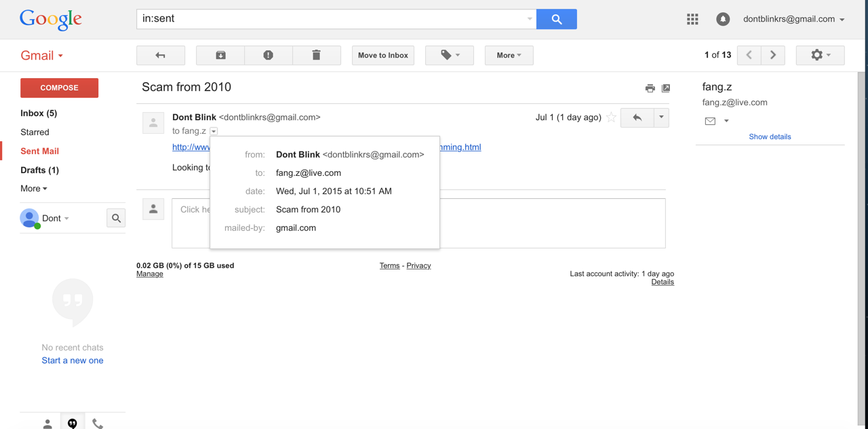Click the reply text box
This screenshot has width=868, height=429.
click(x=418, y=223)
